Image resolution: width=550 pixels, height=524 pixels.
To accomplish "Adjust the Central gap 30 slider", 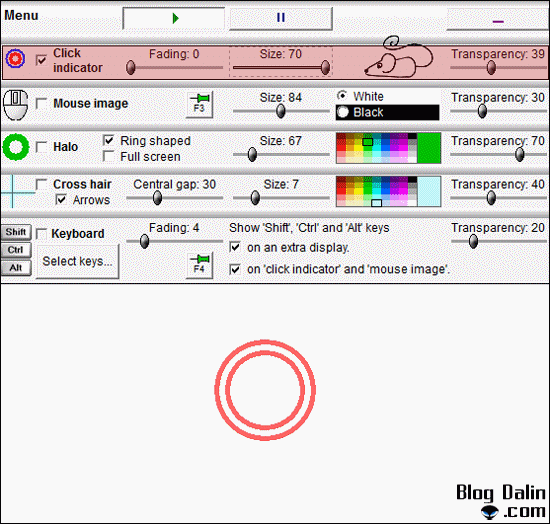I will coord(174,198).
